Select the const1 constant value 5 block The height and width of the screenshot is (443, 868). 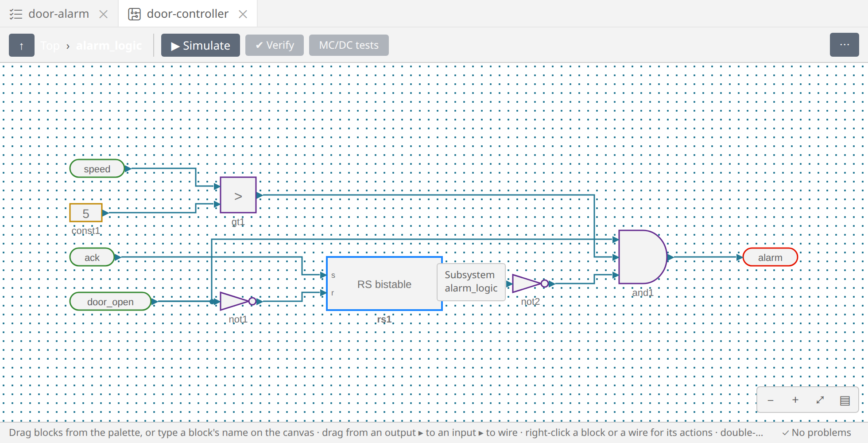(86, 213)
